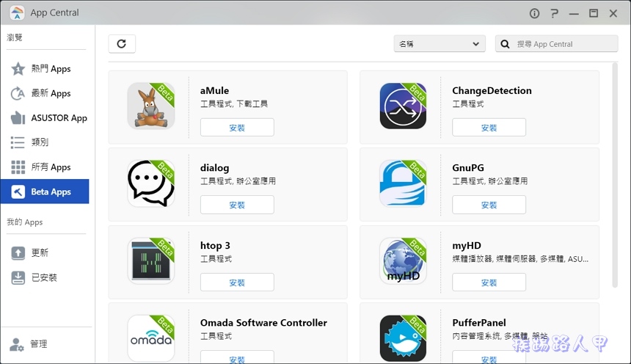Maximize the App Central window
Viewport: 631px width, 364px height.
(594, 13)
